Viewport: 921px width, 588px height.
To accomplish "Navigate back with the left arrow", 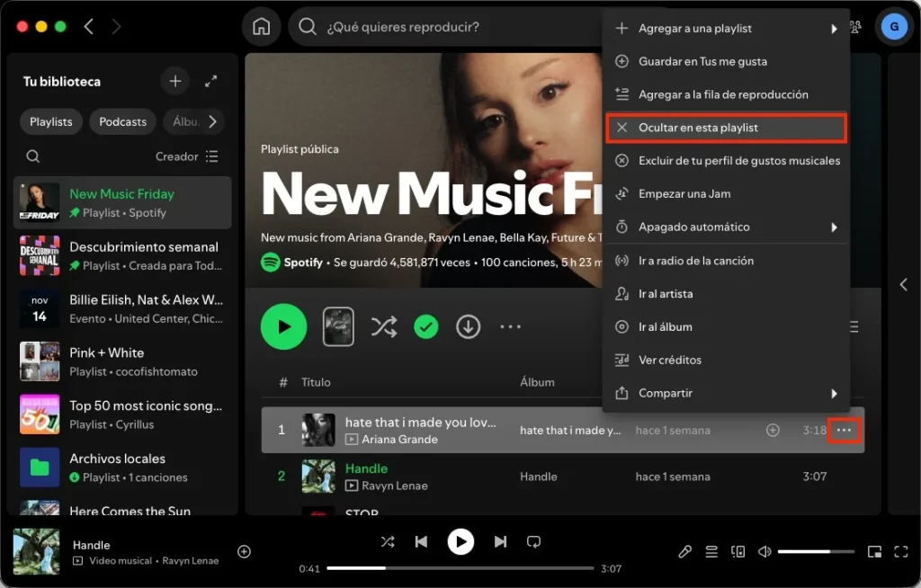I will pos(89,26).
